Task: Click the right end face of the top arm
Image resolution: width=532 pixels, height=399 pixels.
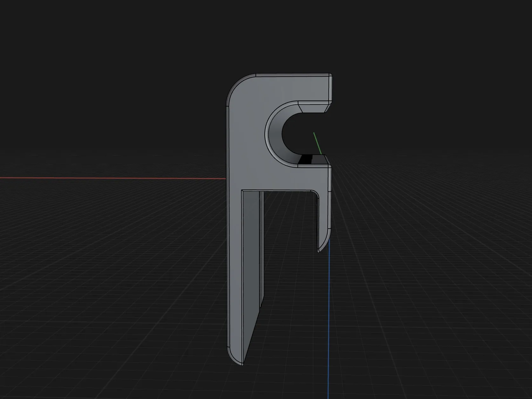Action: pos(331,89)
